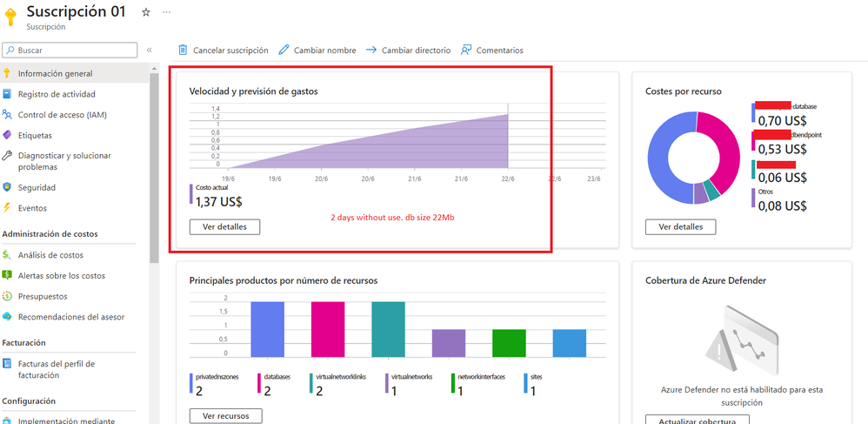Click the purple Costo actual legend swatch

pos(191,194)
